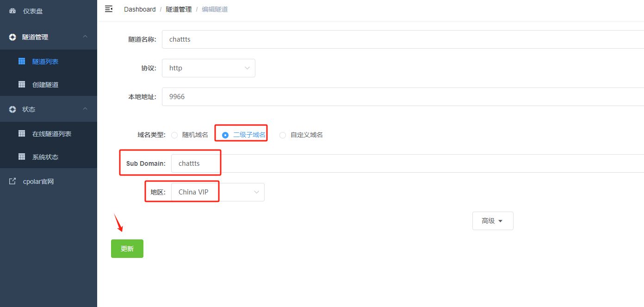Image resolution: width=644 pixels, height=307 pixels.
Task: Open the 协议 protocol dropdown showing http
Action: tap(208, 68)
